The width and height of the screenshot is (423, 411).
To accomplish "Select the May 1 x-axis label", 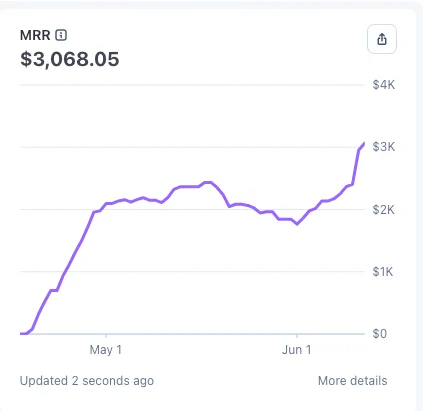I will click(x=106, y=350).
